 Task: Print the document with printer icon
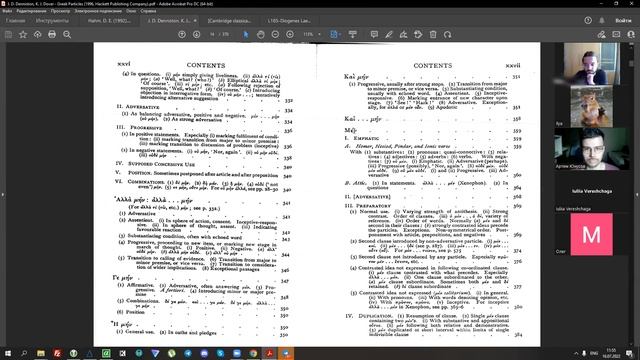pos(52,35)
